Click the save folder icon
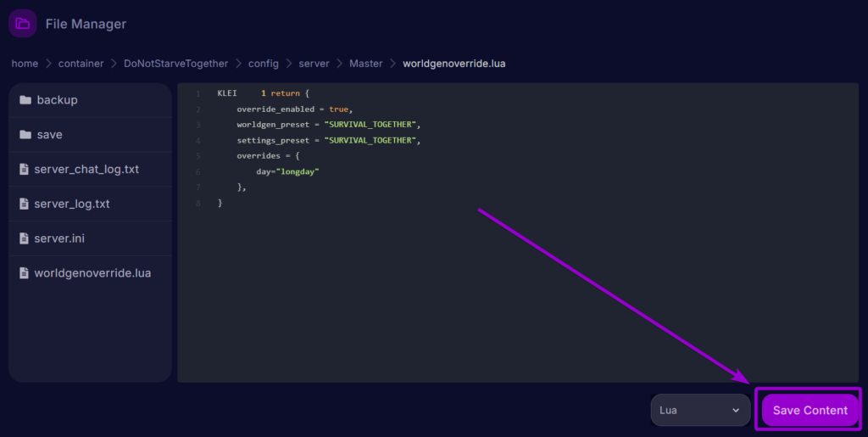 coord(25,135)
